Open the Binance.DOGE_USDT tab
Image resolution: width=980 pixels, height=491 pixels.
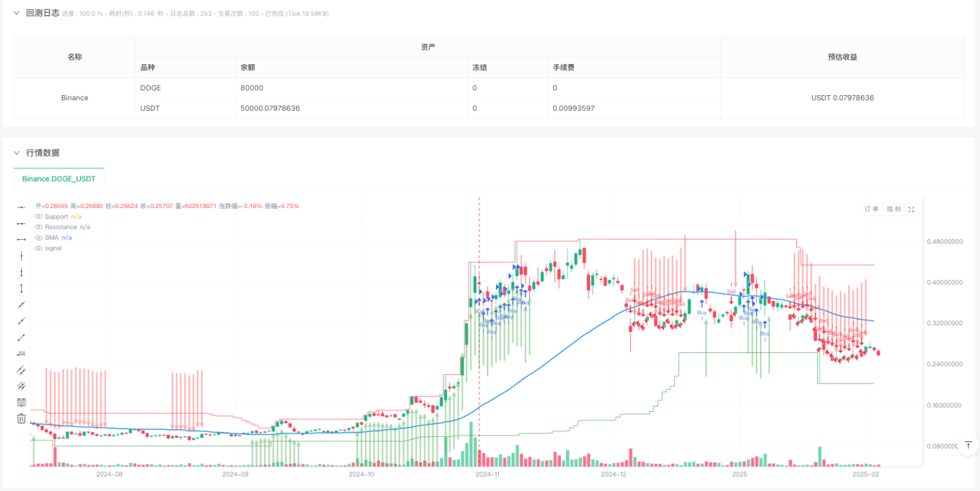59,179
